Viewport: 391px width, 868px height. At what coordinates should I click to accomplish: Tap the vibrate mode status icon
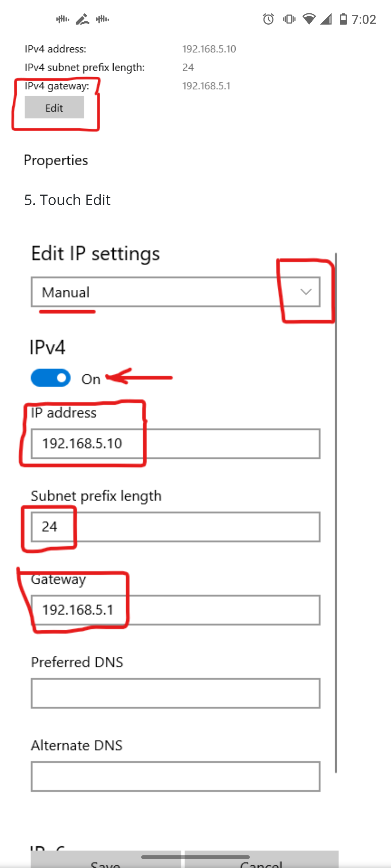(289, 19)
